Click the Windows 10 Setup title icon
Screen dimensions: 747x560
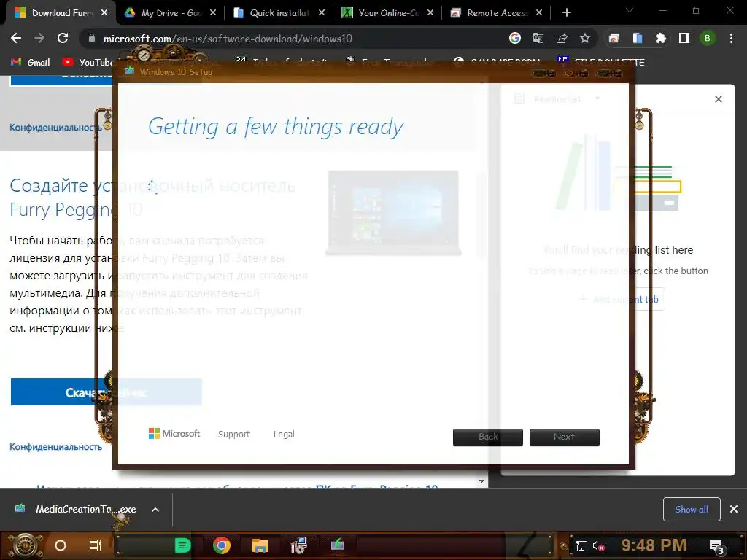(x=129, y=71)
